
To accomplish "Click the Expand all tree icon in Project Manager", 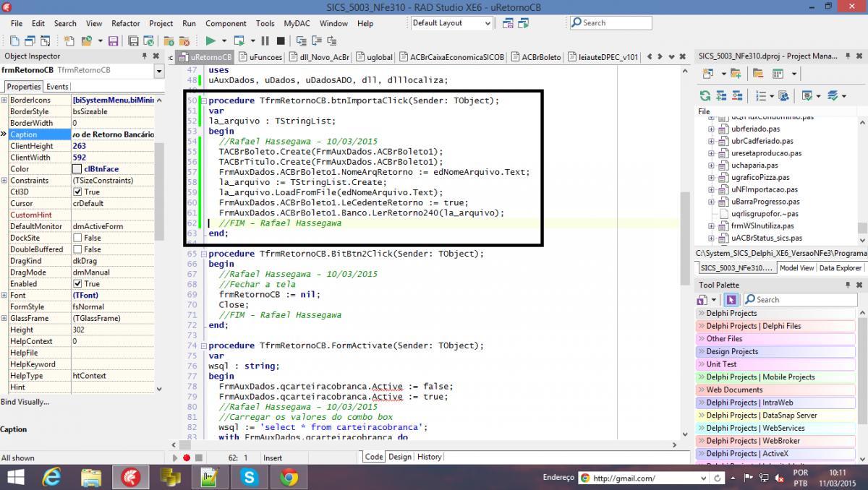I will [x=721, y=95].
